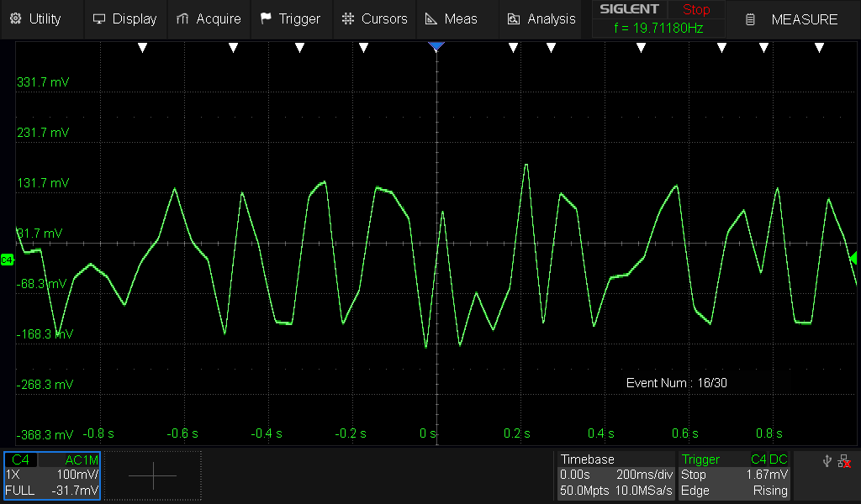Click the Analysis icon
Screen dimensions: 861x504
click(514, 19)
